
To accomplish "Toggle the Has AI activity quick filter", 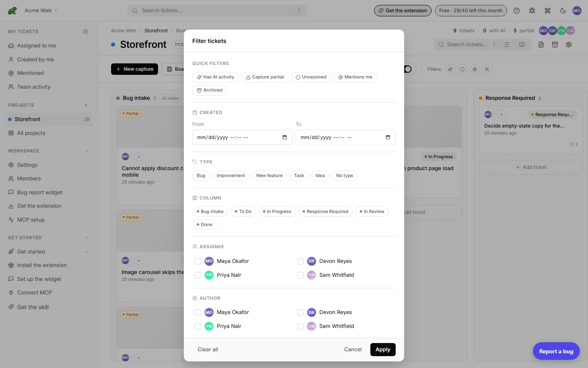I will (216, 77).
